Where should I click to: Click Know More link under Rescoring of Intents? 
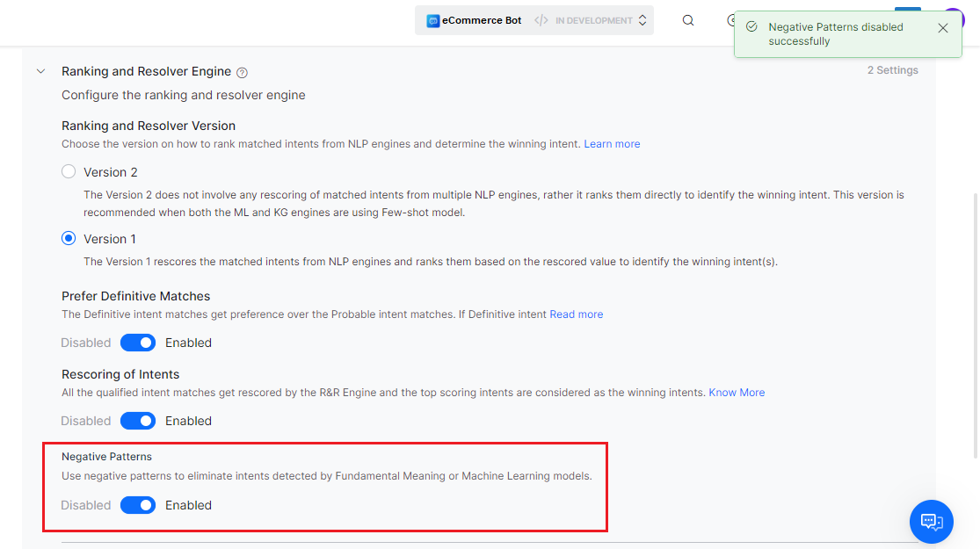737,393
